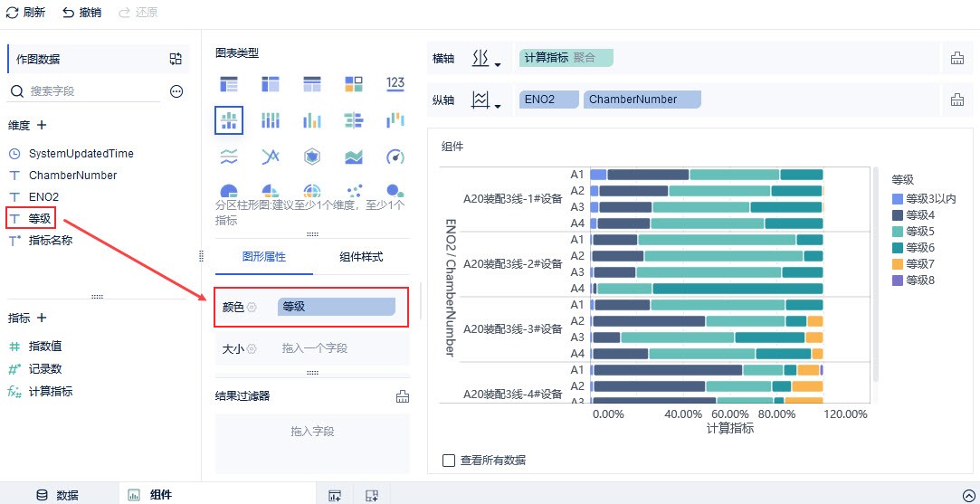This screenshot has height=504, width=980.
Task: Click the 搜索字段 search input field
Action: [90, 91]
